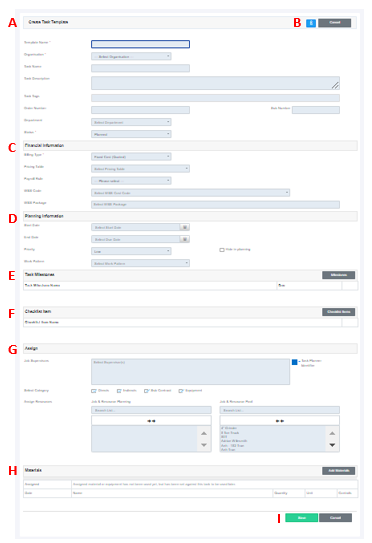Click the Sub Number input field
This screenshot has width=372, height=543.
tap(316, 110)
